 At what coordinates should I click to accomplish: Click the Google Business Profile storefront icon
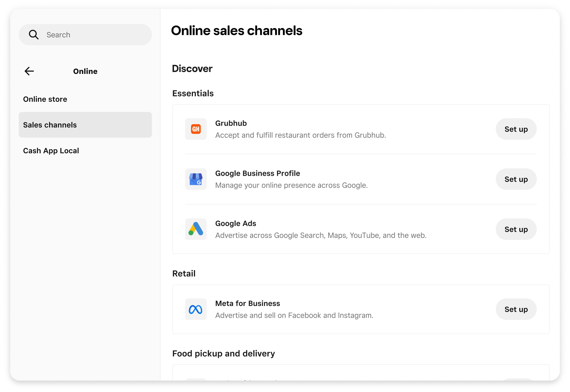(x=196, y=179)
